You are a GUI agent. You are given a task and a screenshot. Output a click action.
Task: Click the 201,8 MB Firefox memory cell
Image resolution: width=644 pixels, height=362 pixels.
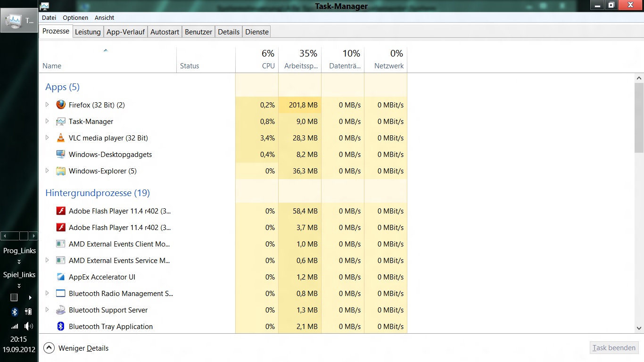(300, 105)
